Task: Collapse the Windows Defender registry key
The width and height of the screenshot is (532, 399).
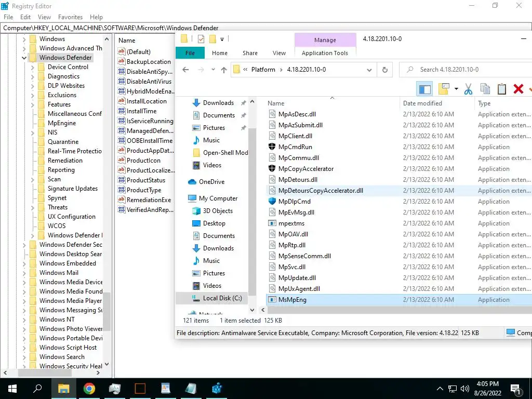Action: click(24, 58)
